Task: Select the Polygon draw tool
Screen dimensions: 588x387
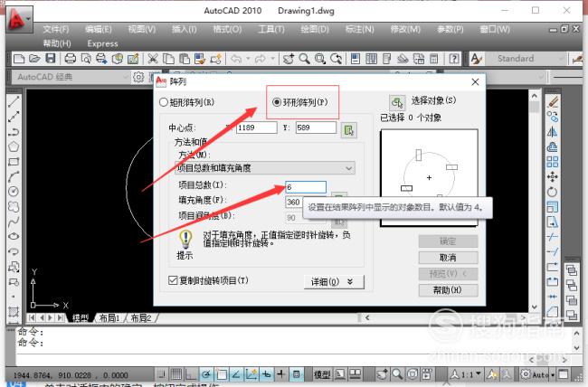Action: pyautogui.click(x=14, y=146)
